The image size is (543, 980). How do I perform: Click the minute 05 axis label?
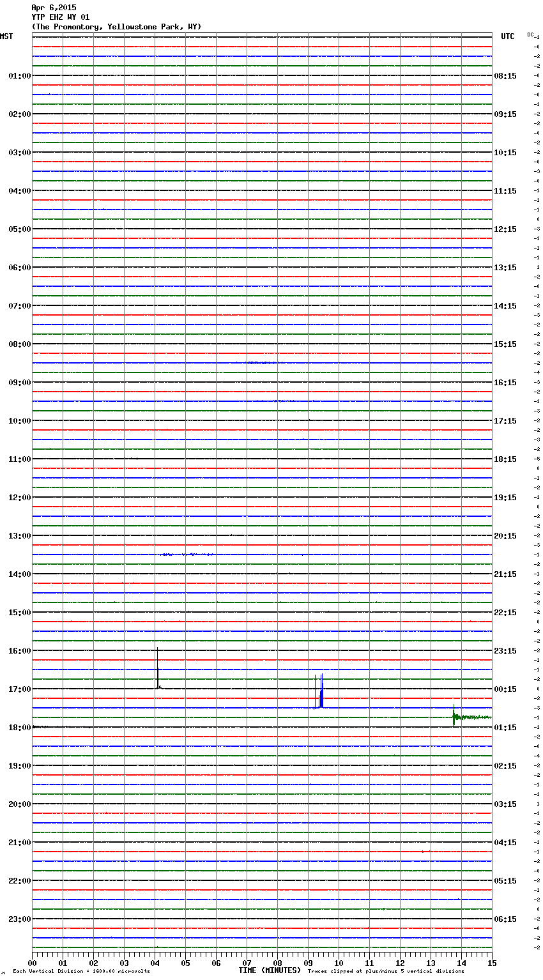[x=185, y=963]
